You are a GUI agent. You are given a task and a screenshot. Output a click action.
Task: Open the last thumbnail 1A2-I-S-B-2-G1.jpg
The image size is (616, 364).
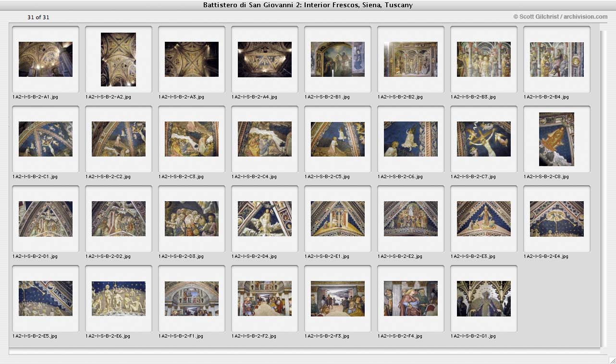(x=484, y=298)
